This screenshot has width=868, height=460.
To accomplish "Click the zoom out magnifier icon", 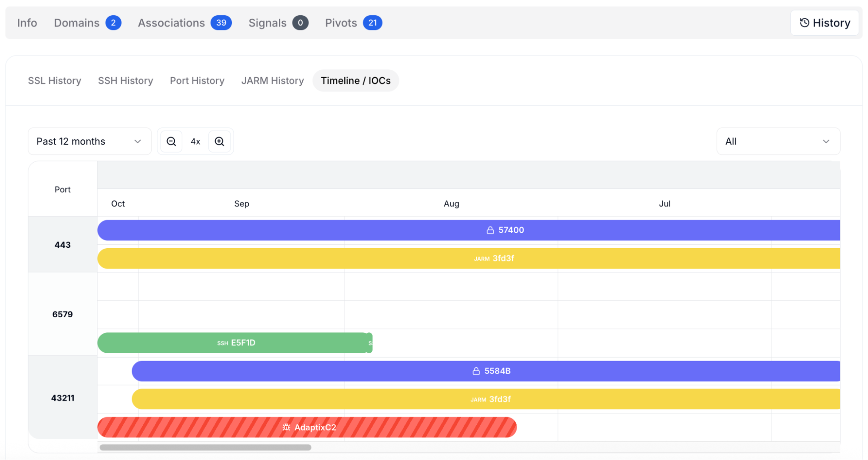I will [x=171, y=141].
